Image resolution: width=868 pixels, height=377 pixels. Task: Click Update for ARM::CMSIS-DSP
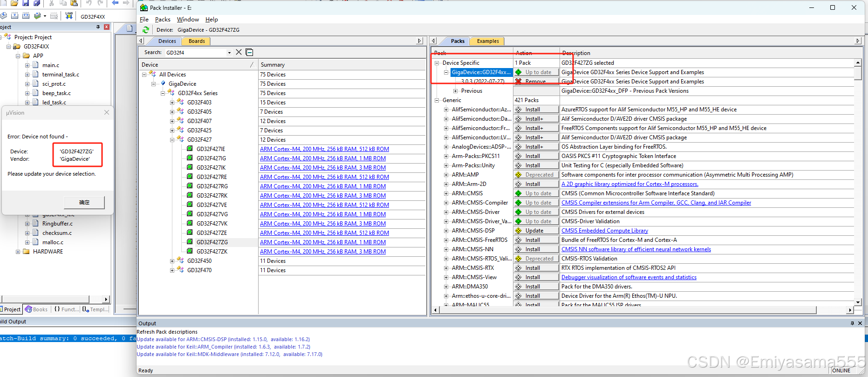click(x=536, y=230)
